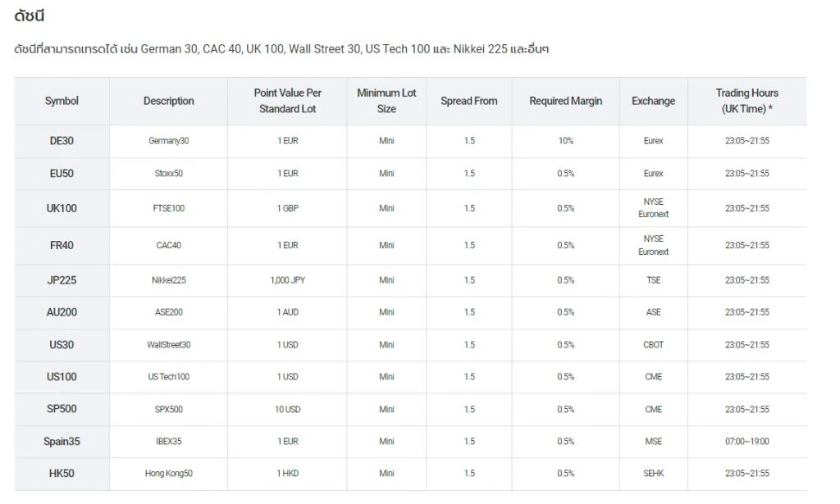The height and width of the screenshot is (504, 840).
Task: Click the 10% required margin value
Action: point(566,141)
